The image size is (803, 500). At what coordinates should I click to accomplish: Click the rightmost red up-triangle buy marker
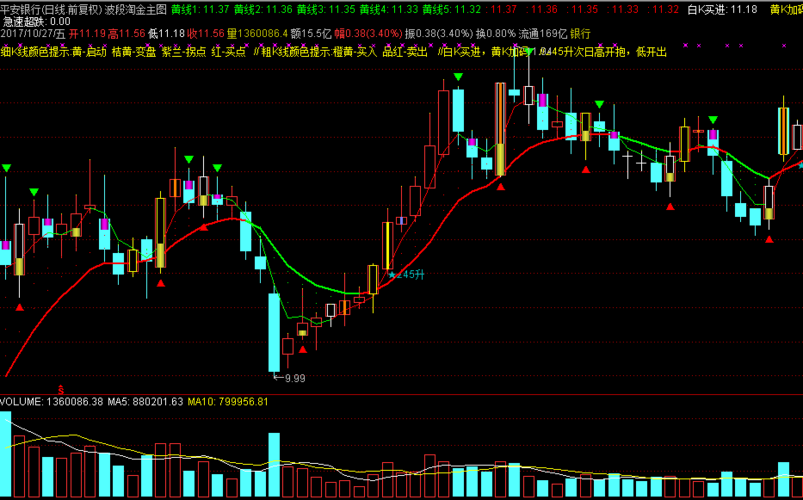[768, 239]
